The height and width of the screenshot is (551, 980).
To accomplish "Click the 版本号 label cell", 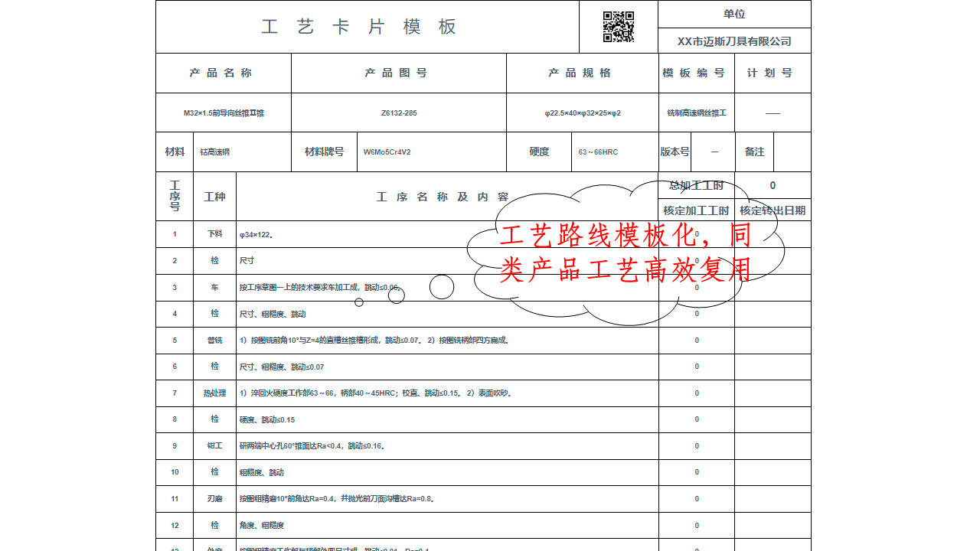I will click(675, 152).
